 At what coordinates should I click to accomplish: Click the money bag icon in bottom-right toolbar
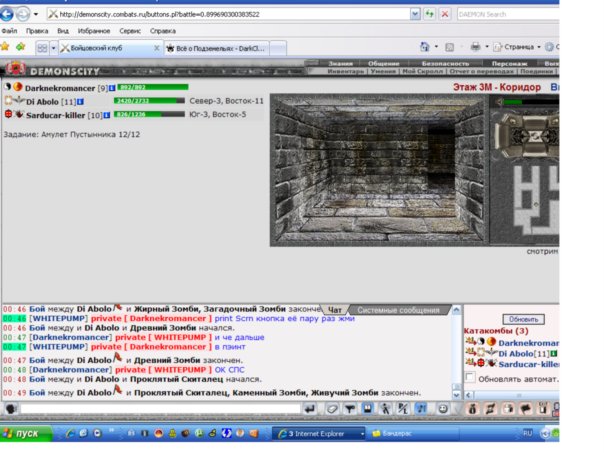473,409
